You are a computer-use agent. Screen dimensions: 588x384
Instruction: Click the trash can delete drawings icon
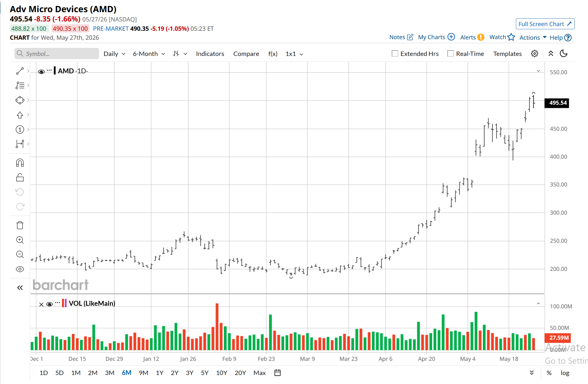[x=20, y=225]
